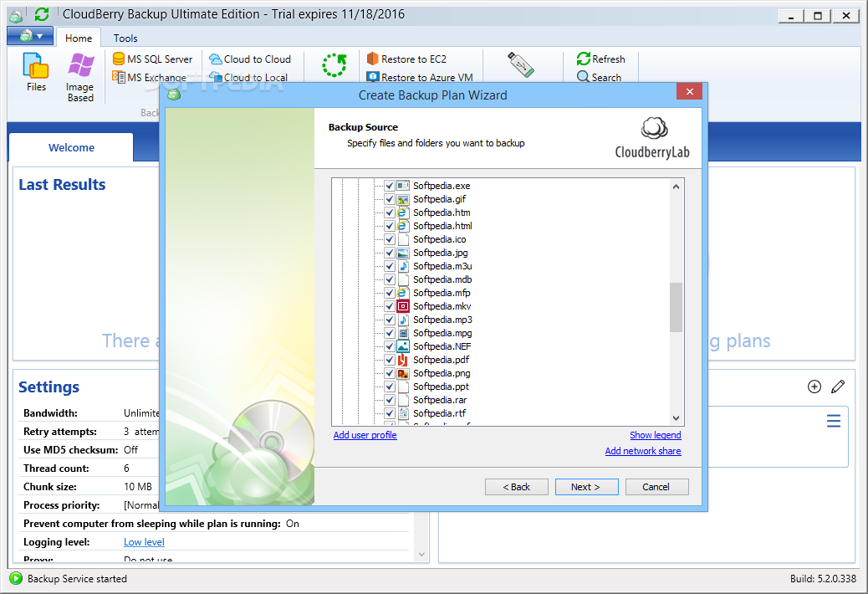Click the Show legend link
The image size is (868, 594).
pyautogui.click(x=656, y=435)
